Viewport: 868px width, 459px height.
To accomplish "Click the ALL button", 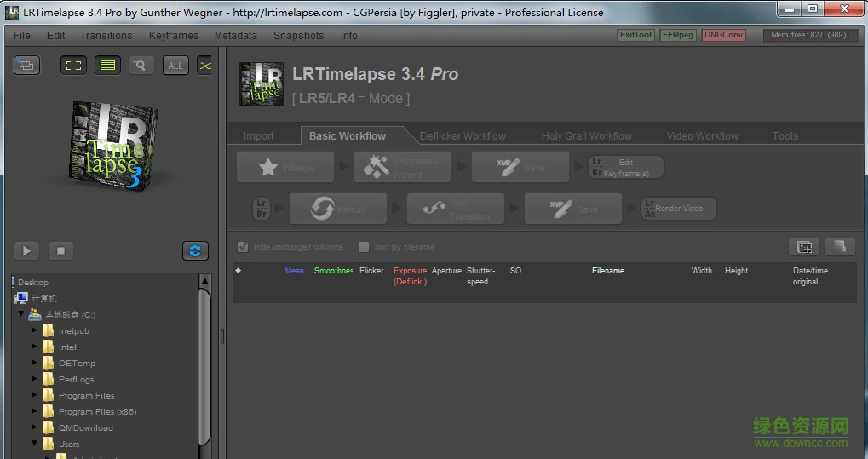I will (175, 66).
